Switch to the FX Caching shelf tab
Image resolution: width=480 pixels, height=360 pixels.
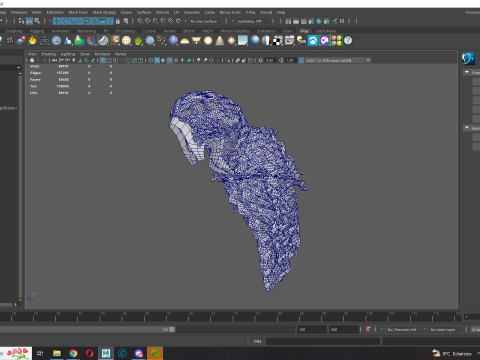pos(125,31)
